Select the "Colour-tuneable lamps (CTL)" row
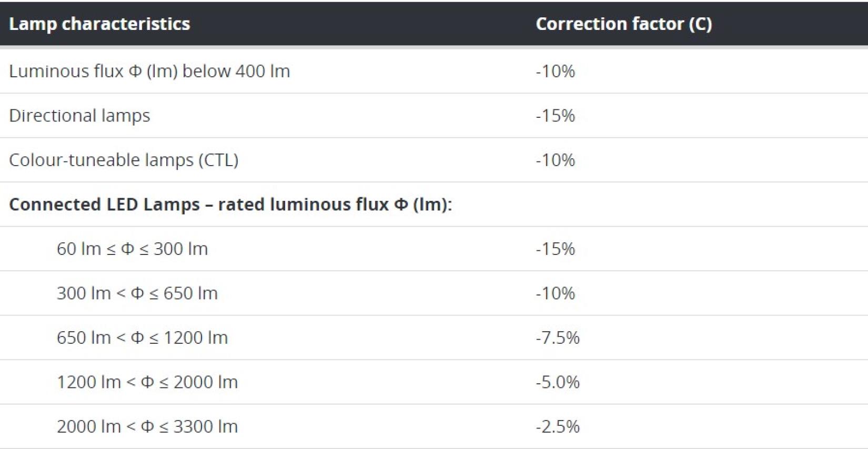Viewport: 868px width, 449px height. pos(434,160)
